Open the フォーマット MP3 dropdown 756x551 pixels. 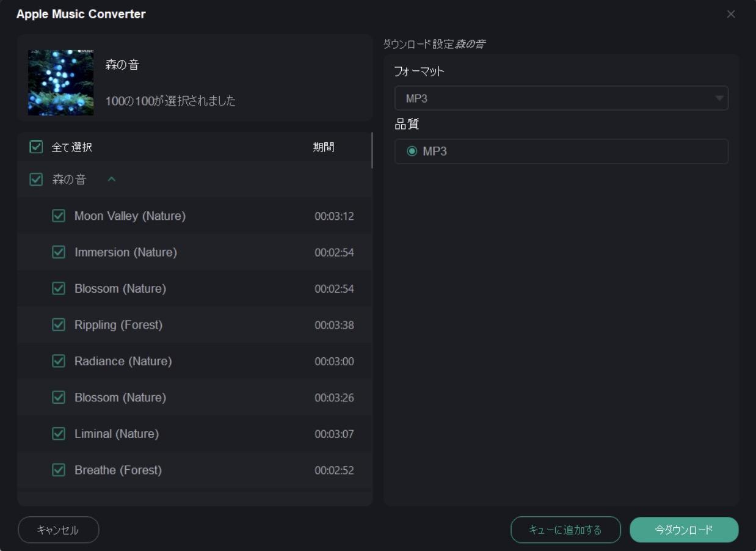tap(561, 98)
